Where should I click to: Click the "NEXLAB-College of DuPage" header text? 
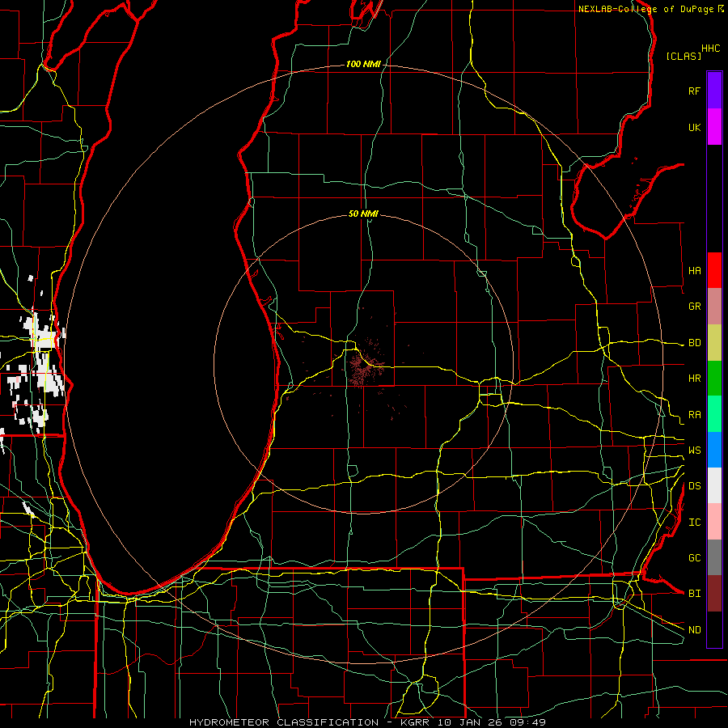tap(647, 9)
